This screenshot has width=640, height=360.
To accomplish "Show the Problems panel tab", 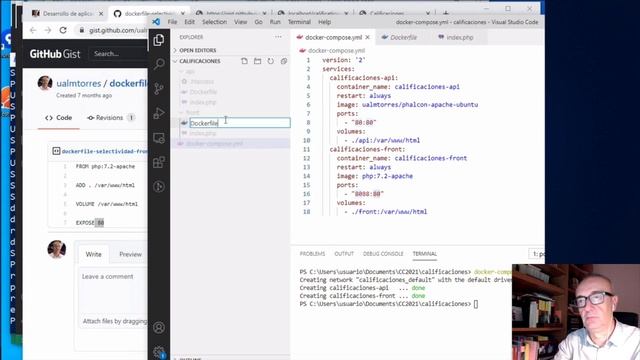I will pyautogui.click(x=312, y=254).
